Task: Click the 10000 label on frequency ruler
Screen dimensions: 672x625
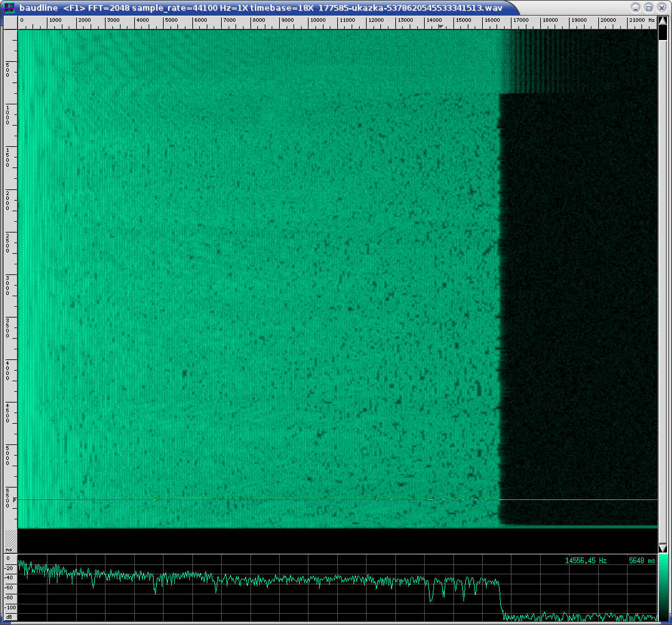Action: (x=318, y=20)
